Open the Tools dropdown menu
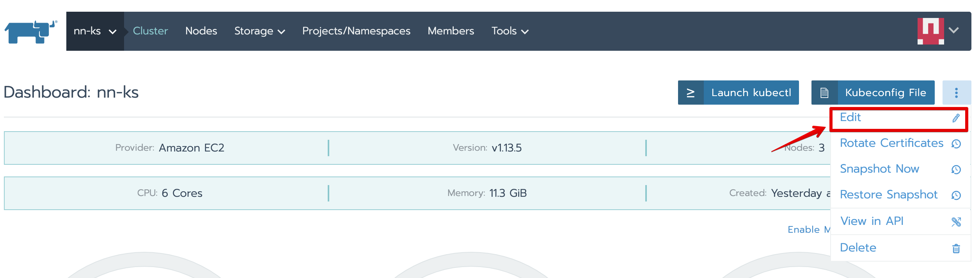 [x=510, y=31]
